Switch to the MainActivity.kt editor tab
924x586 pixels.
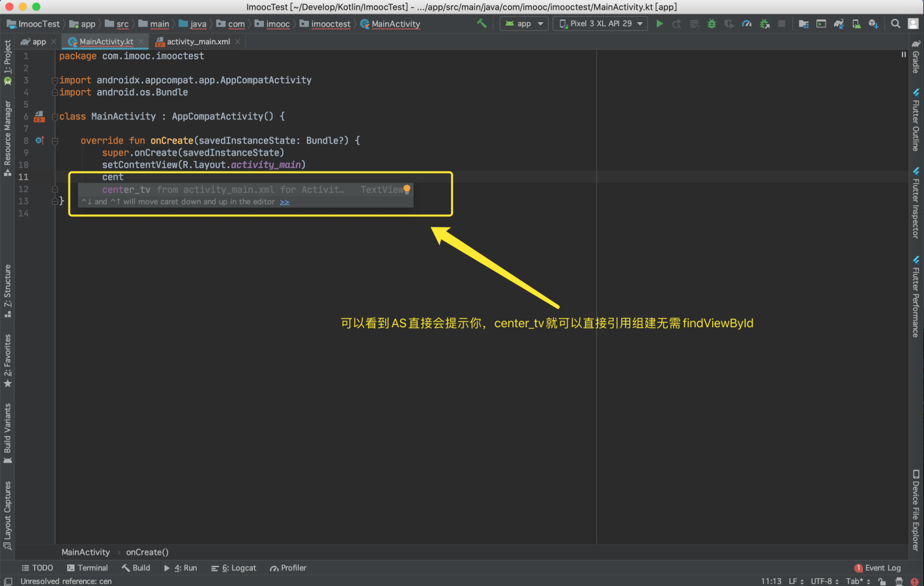[106, 42]
